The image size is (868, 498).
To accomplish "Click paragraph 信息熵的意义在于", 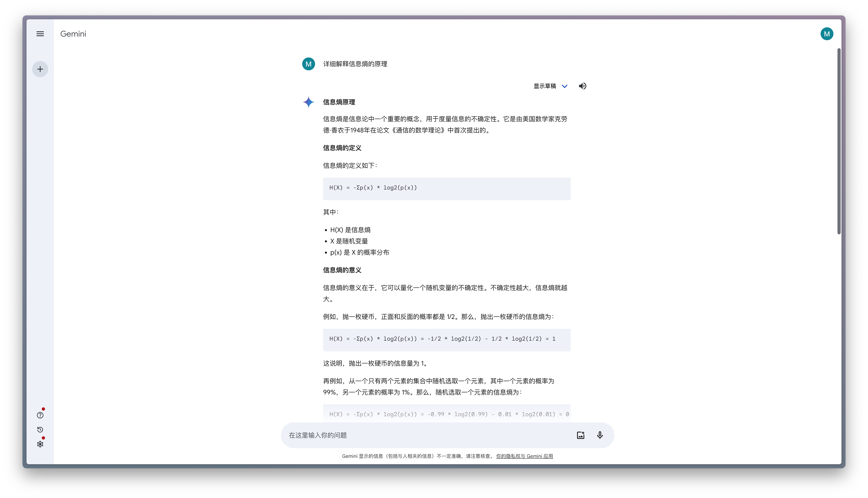I will point(445,293).
